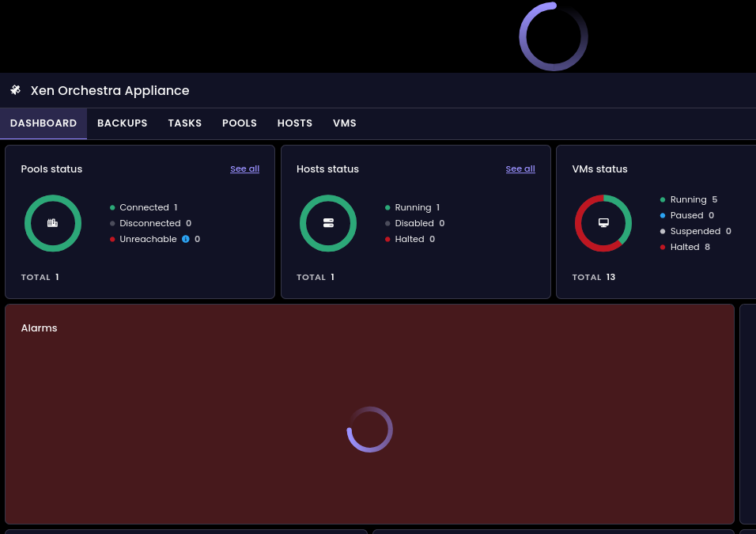Click the monitor icon inside the VMs donut chart
This screenshot has height=534, width=756.
coord(603,223)
